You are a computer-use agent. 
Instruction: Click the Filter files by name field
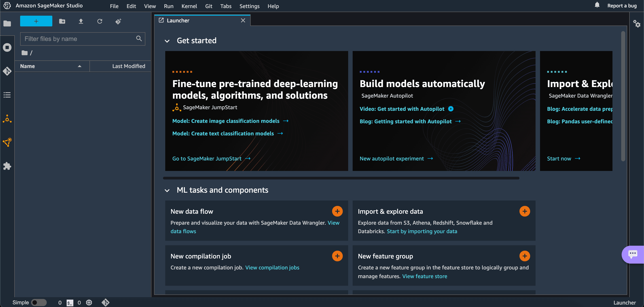[83, 39]
